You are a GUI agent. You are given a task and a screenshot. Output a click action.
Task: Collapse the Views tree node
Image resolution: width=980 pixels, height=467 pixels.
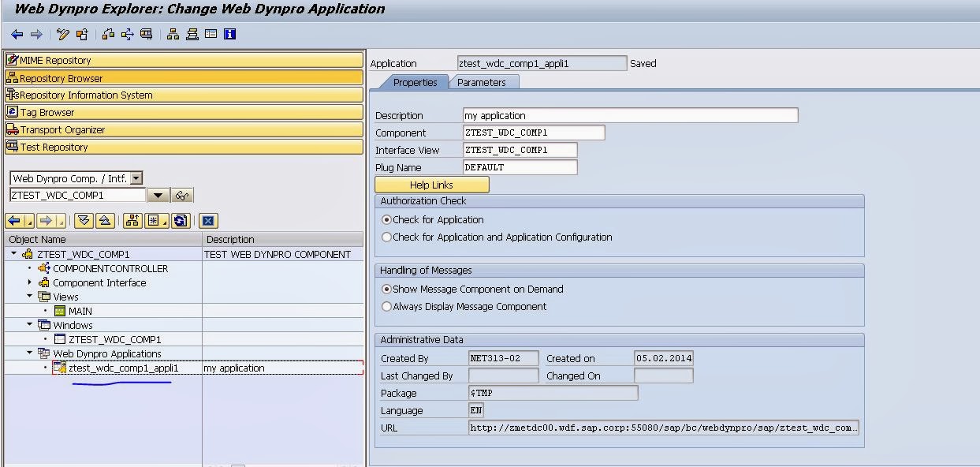pos(30,297)
